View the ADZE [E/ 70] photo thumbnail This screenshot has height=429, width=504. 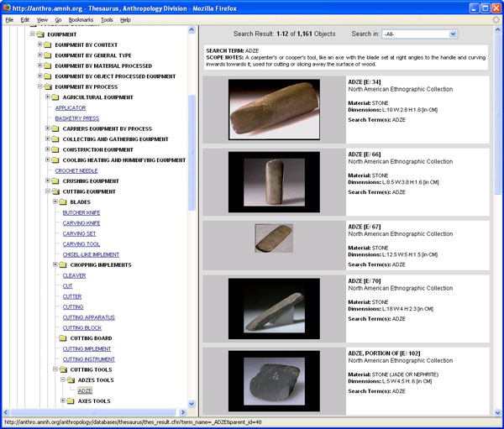click(274, 309)
